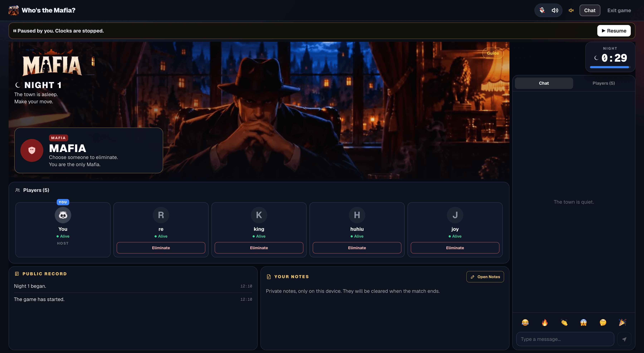Send the screaming face emoji reaction
Screen dimensions: 644x353
[583, 322]
